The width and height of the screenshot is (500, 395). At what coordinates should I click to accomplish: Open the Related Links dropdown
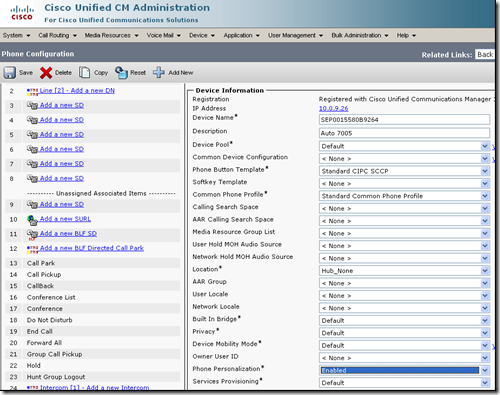[x=485, y=54]
